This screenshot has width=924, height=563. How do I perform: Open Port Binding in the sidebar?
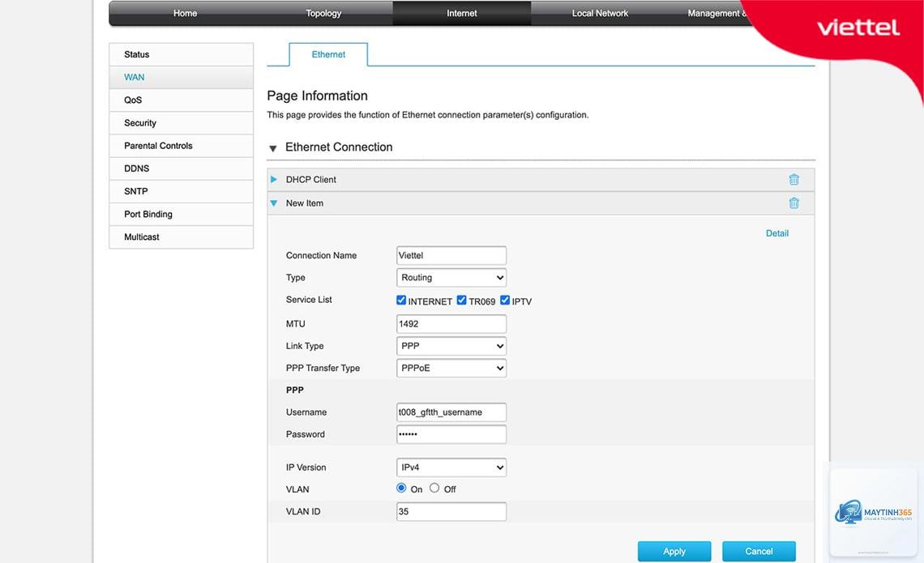(x=182, y=215)
